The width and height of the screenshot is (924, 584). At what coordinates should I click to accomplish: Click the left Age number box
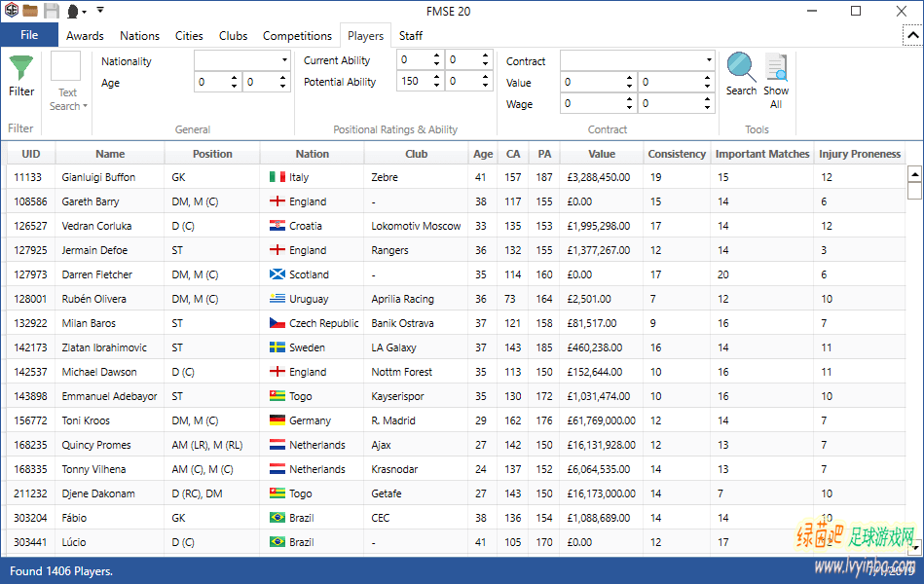(217, 82)
